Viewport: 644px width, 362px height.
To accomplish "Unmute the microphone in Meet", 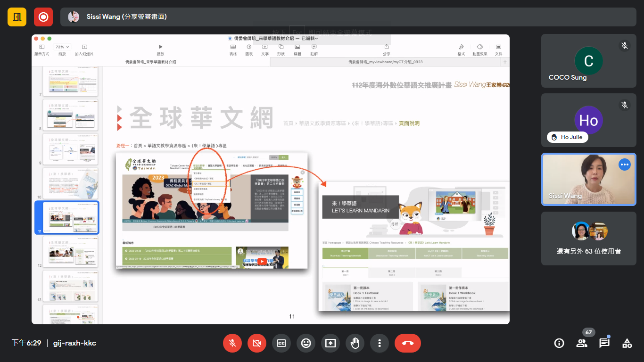I will tap(232, 343).
